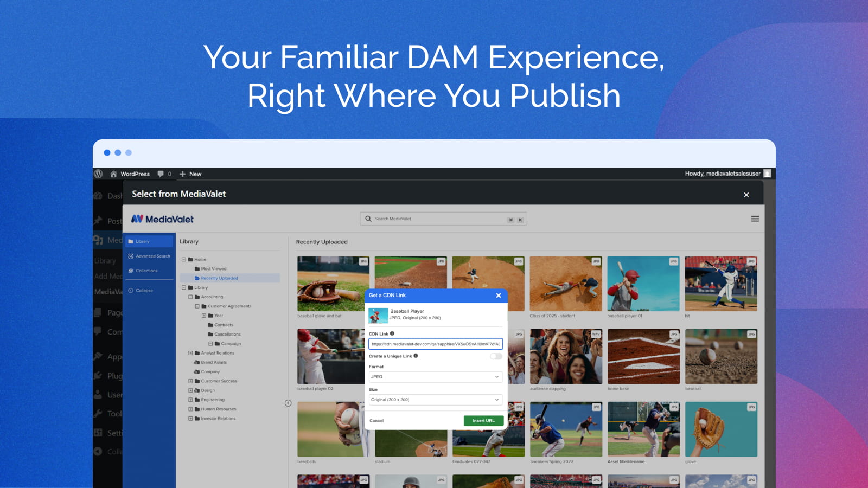Open the Format JPEG dropdown

coord(436,377)
